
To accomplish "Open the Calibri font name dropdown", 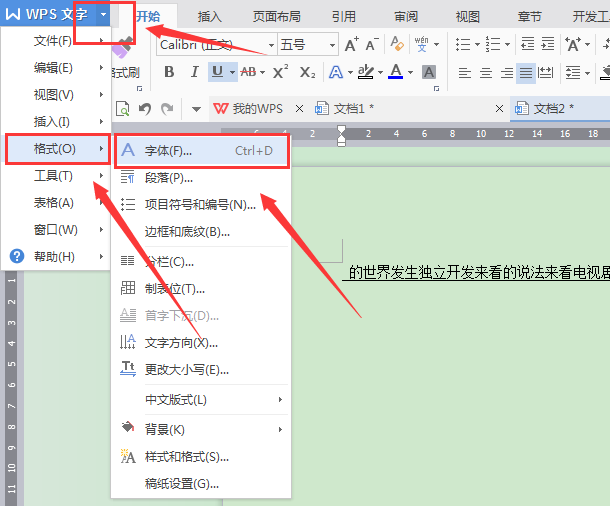I will click(x=271, y=45).
